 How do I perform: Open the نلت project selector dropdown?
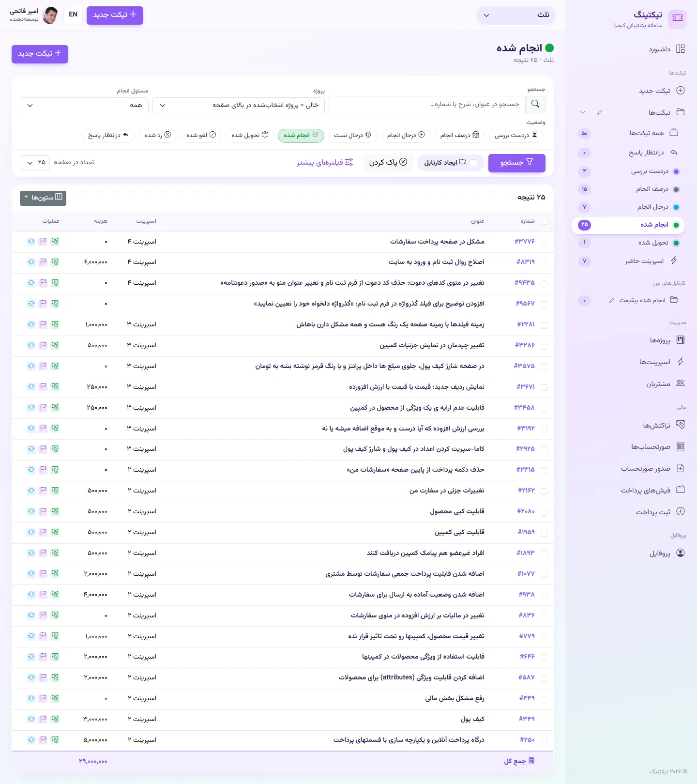(x=516, y=15)
